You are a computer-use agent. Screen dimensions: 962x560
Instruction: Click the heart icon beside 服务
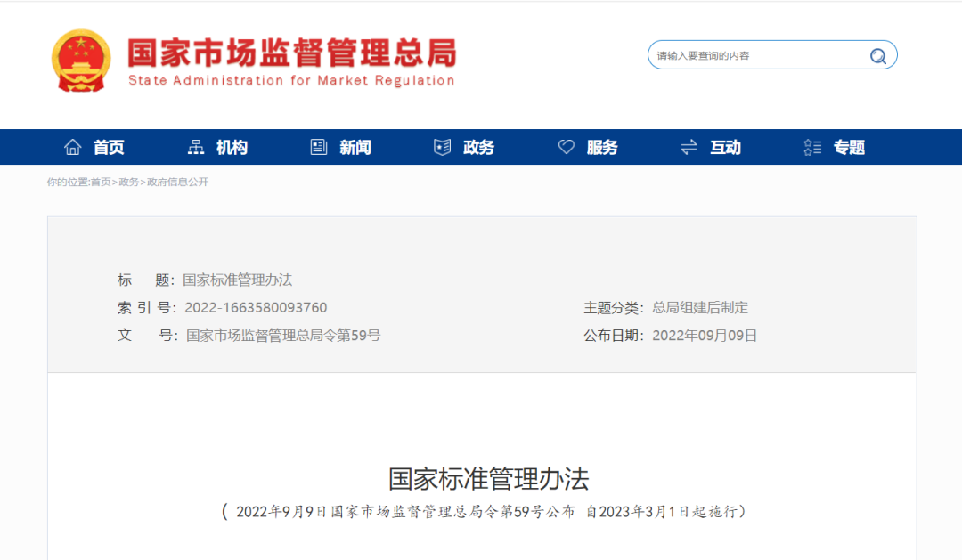pyautogui.click(x=565, y=147)
